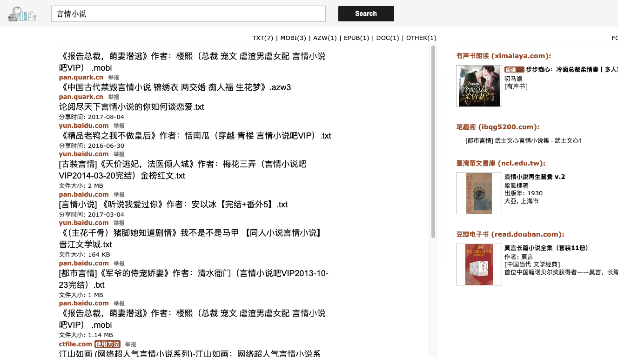
Task: Click 莫言长篇小说全集 cover thumbnail
Action: click(479, 265)
